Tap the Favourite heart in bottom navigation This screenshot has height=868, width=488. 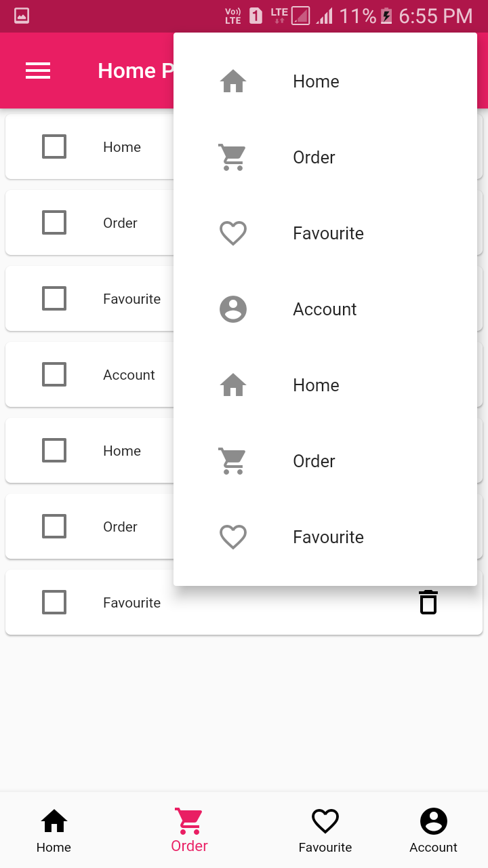(325, 821)
